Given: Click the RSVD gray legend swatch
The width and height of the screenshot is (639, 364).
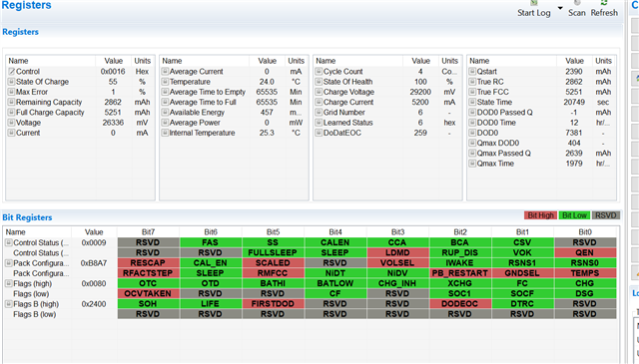Looking at the screenshot, I should 606,215.
